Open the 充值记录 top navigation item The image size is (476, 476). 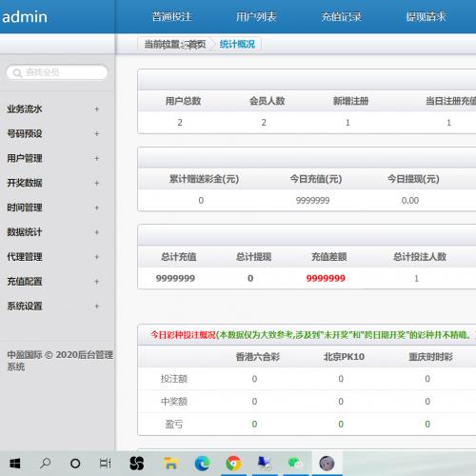[x=341, y=17]
